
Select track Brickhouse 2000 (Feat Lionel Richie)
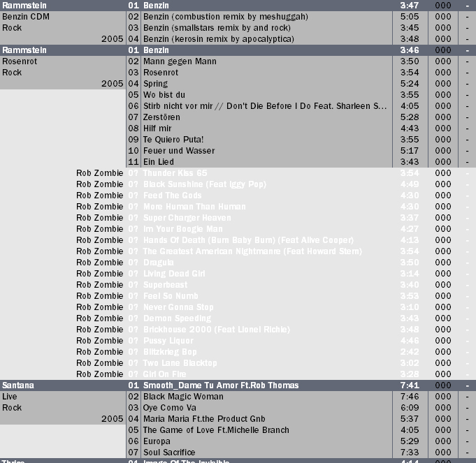click(217, 330)
